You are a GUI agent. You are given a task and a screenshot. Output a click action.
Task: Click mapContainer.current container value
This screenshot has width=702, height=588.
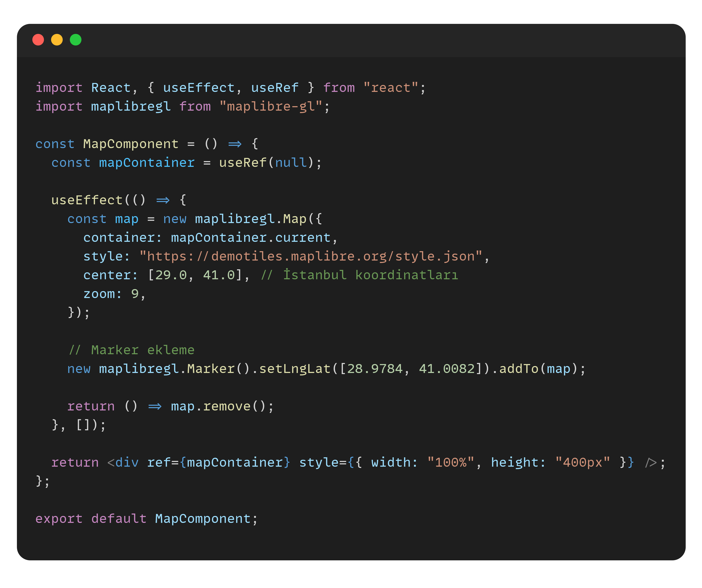[251, 238]
